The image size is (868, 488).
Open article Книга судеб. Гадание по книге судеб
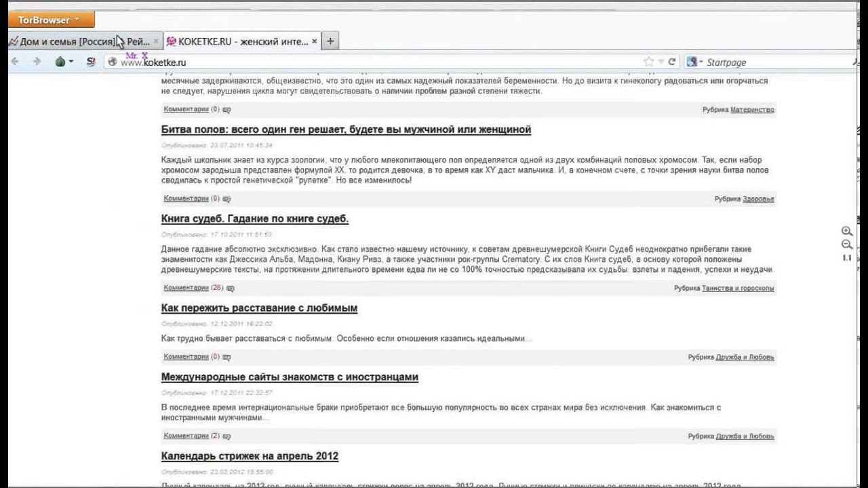click(x=255, y=219)
